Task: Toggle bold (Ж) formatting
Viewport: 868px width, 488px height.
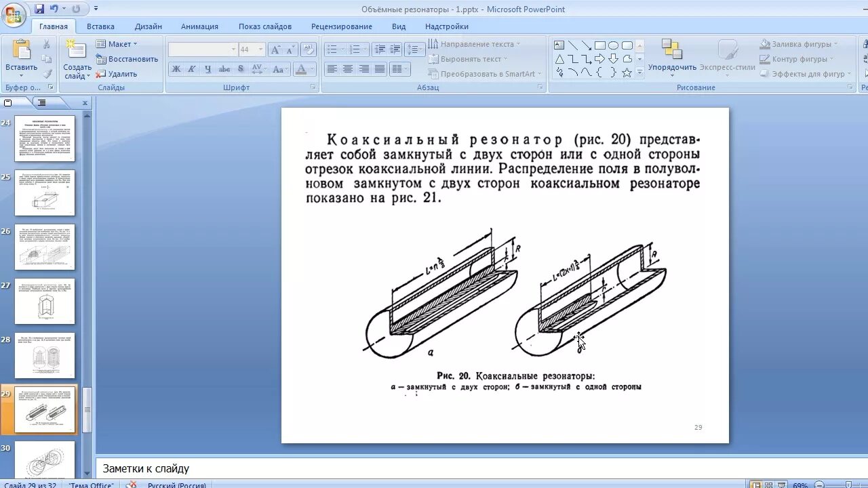Action: 176,69
